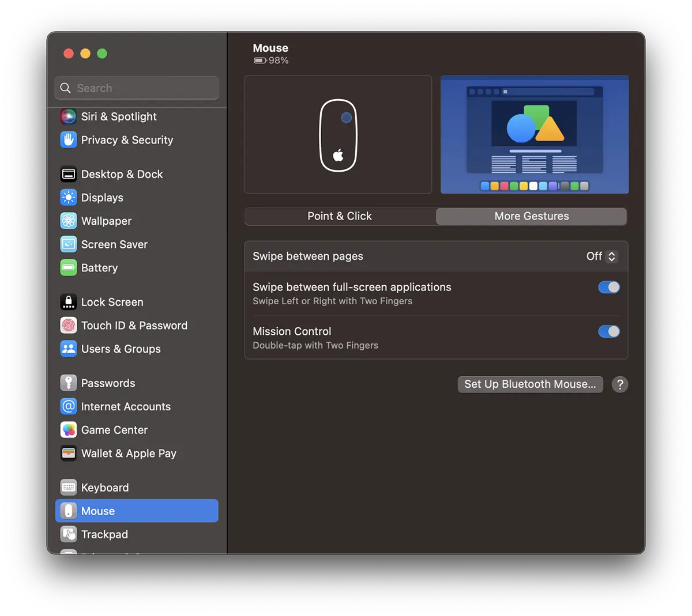Toggle Mission Control double-tap gesture off
692x616 pixels.
(608, 331)
